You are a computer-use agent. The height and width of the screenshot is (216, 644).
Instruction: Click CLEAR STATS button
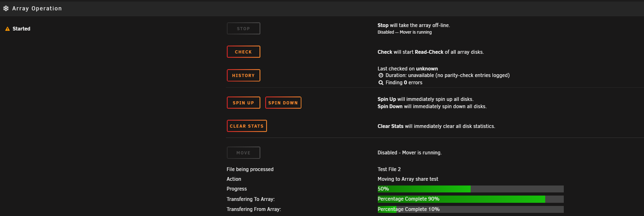click(247, 126)
